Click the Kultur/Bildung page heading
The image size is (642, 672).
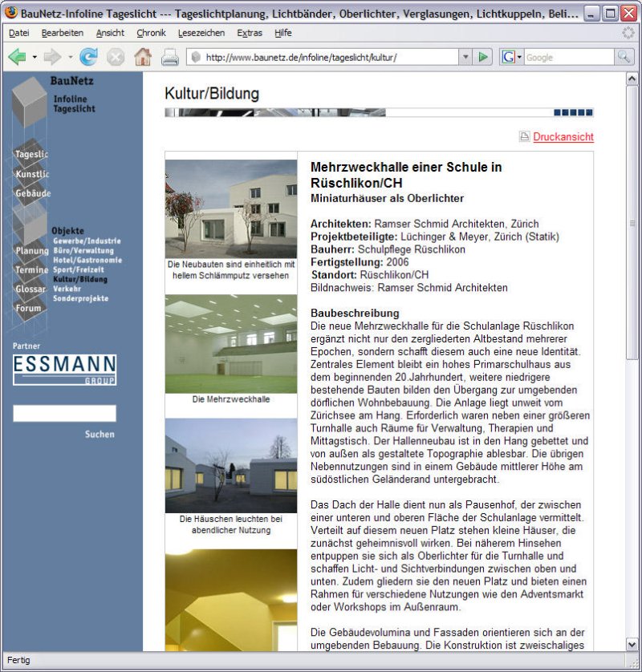(212, 94)
